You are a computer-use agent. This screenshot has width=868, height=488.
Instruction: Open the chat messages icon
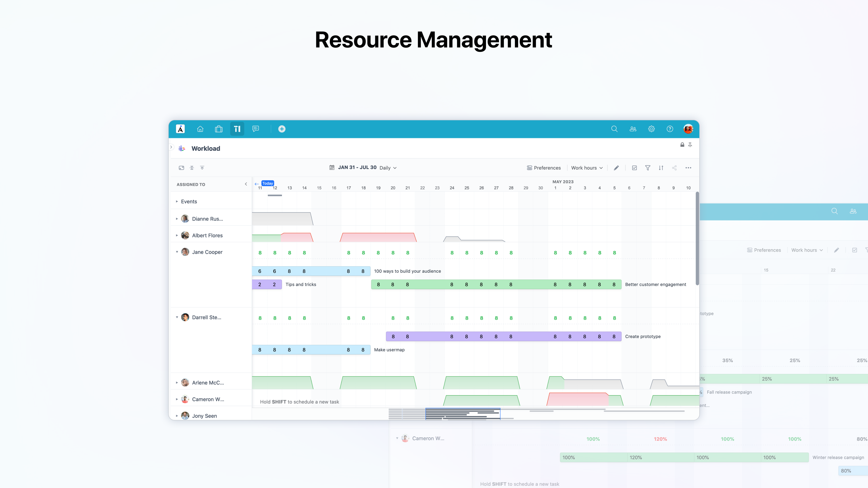pos(256,129)
